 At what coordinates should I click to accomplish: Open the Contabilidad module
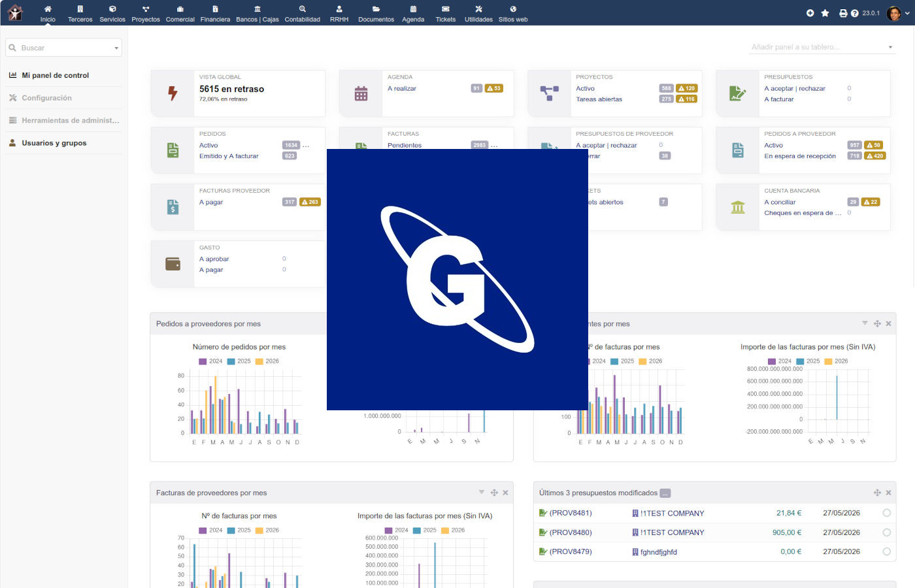tap(303, 13)
